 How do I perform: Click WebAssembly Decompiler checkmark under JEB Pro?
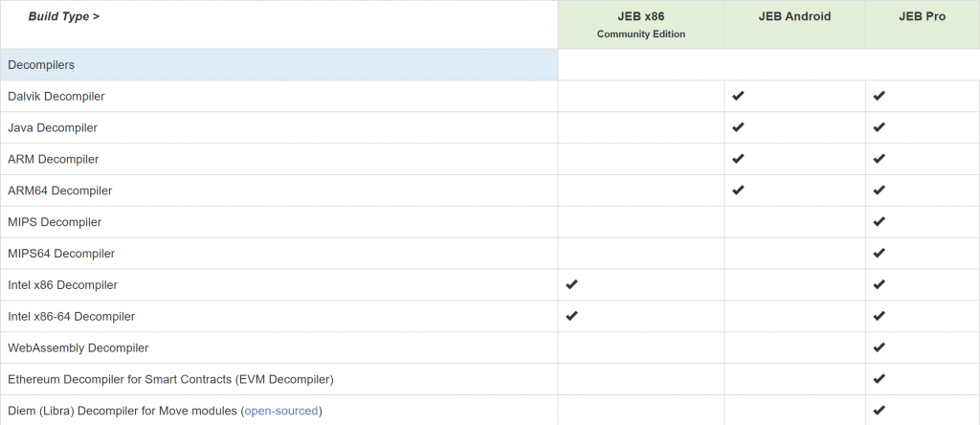[x=880, y=347]
